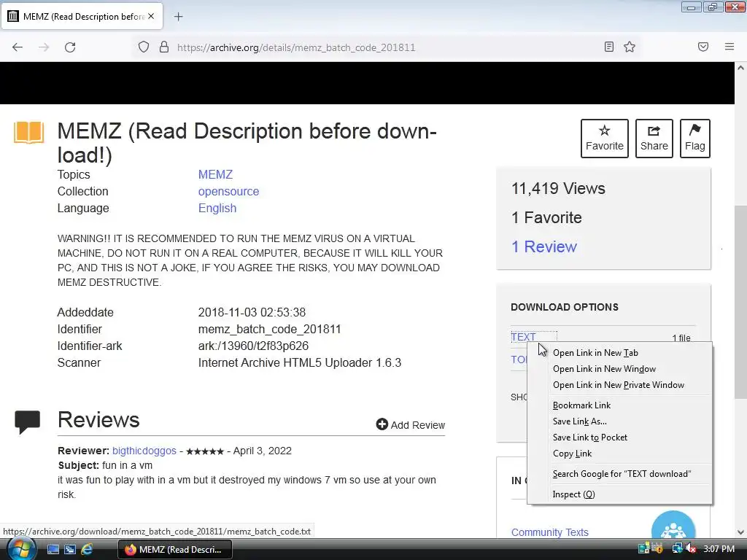
Task: Bookmark this page with the star icon
Action: [630, 47]
